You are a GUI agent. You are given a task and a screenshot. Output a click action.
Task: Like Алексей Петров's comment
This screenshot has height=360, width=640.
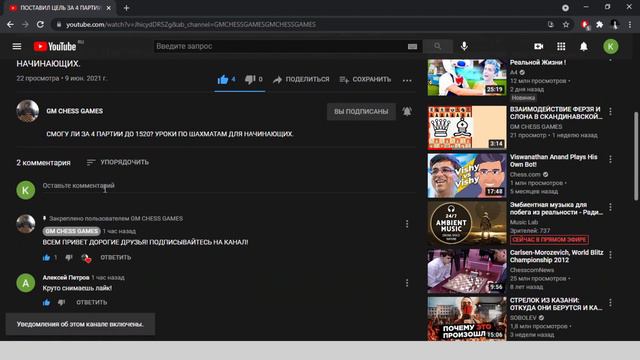click(x=46, y=302)
